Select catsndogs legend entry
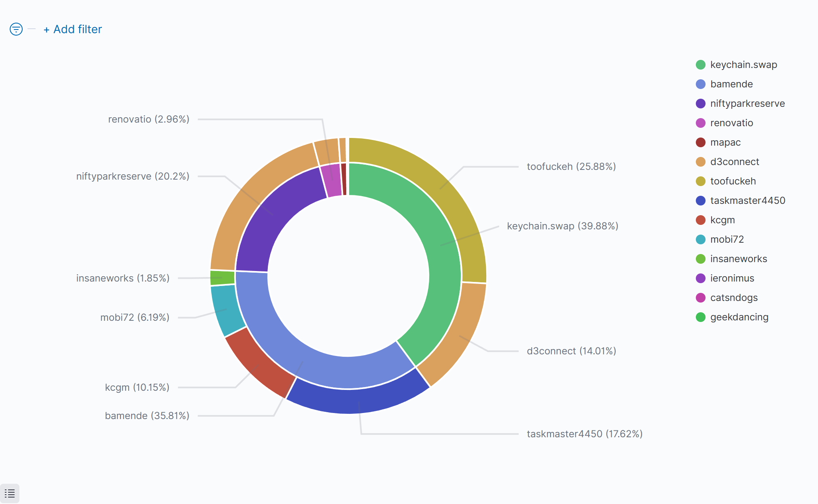This screenshot has width=818, height=504. click(733, 298)
